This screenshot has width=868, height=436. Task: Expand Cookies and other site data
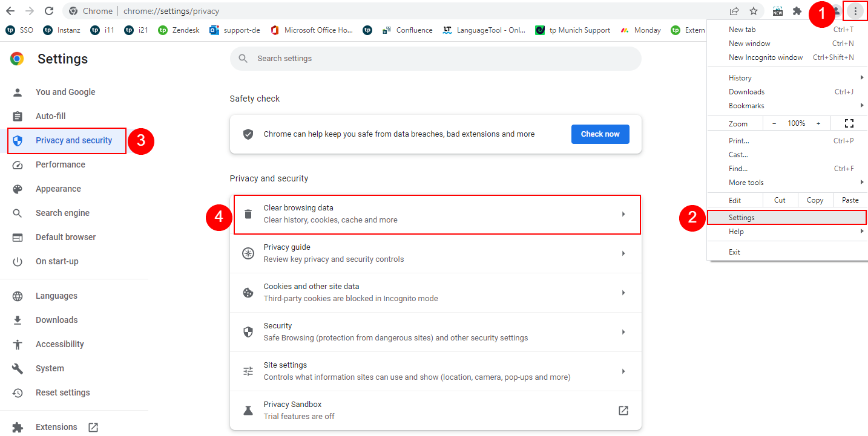(x=436, y=293)
